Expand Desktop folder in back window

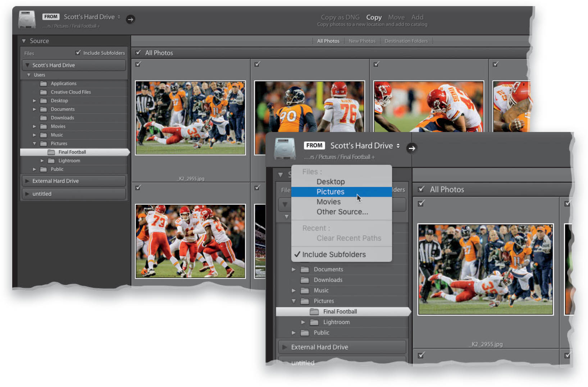point(35,101)
